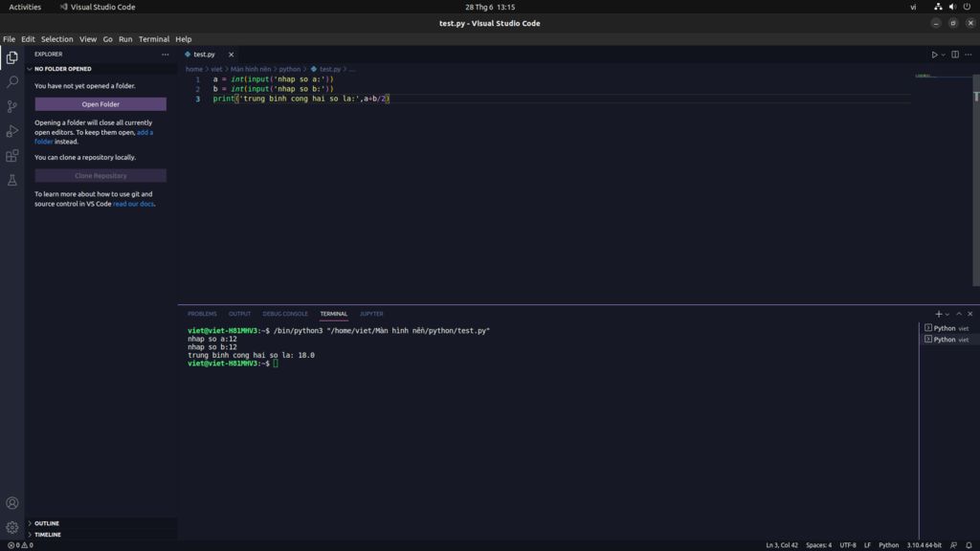Screen dimensions: 980x551
Task: Click Python language mode in status bar
Action: pyautogui.click(x=888, y=545)
